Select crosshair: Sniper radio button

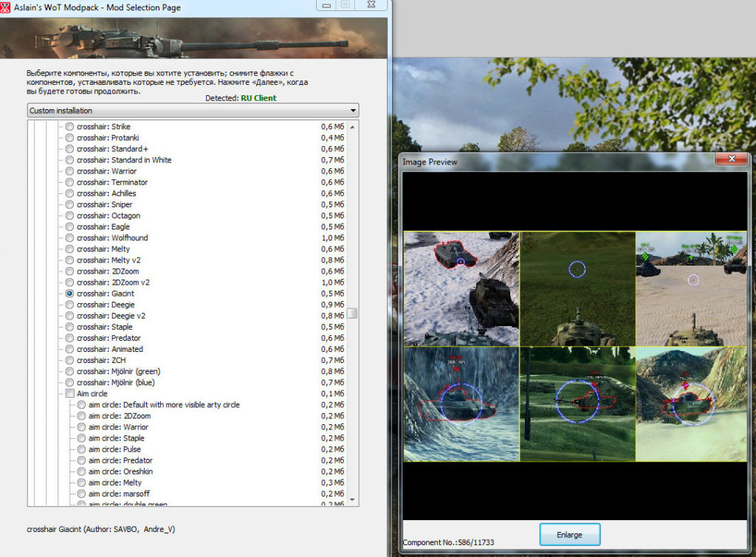point(69,204)
